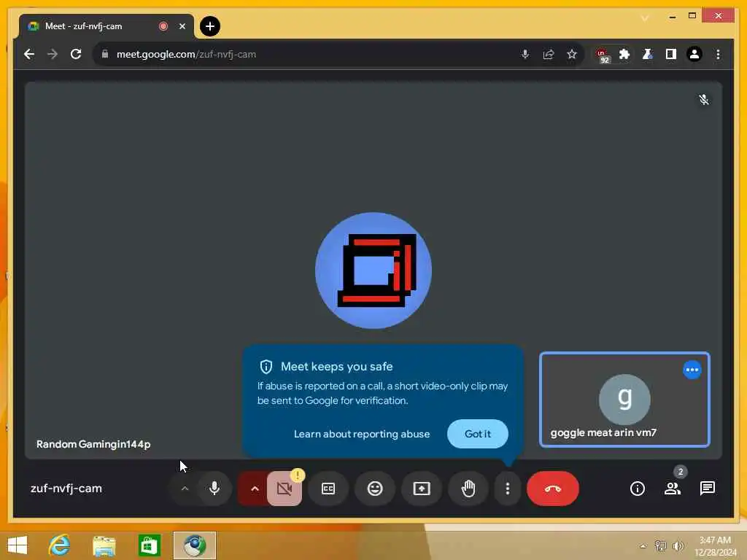Open the network tray icon
Screen dimensions: 747x560
pos(660,545)
